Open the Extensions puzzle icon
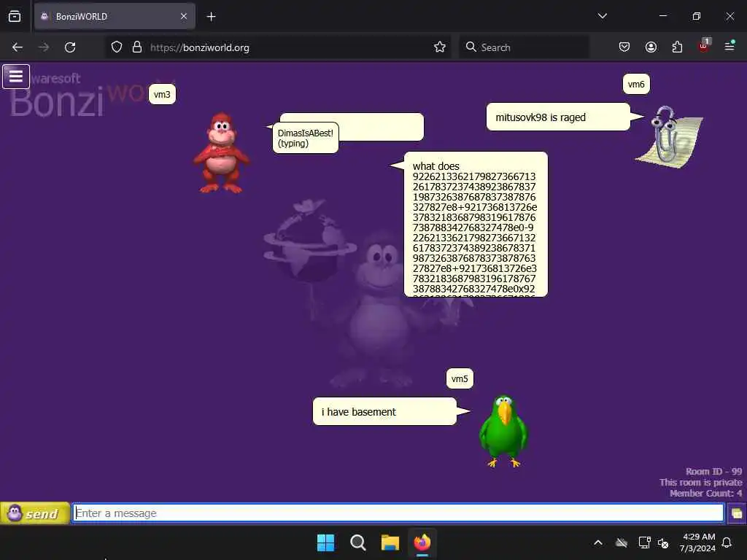 677,47
